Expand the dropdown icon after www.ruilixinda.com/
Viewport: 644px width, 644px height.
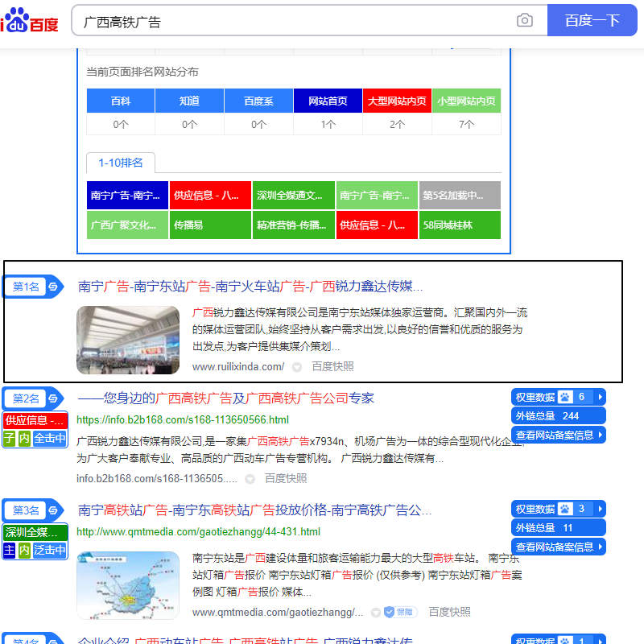297,367
